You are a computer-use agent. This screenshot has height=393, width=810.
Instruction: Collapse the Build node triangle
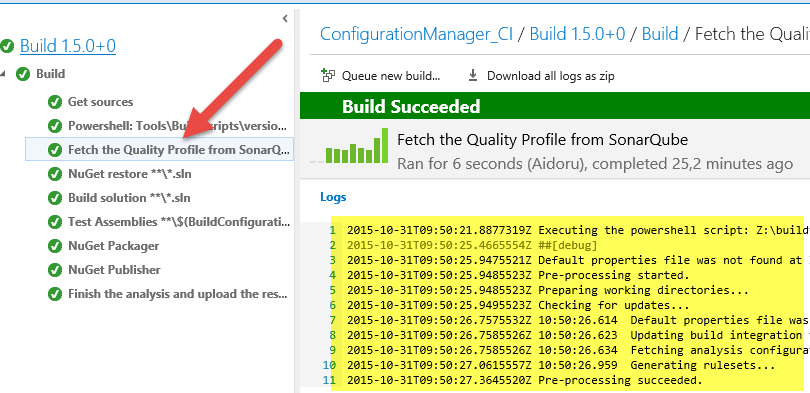(x=2, y=74)
